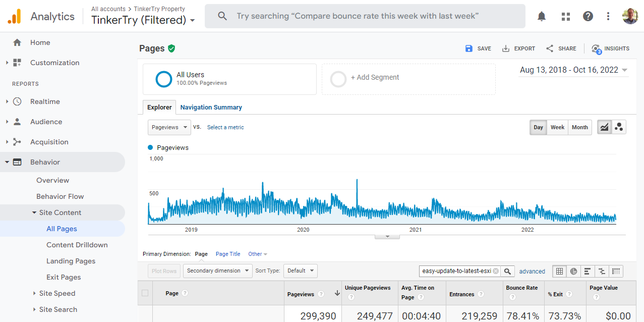Open the Sort Type Default dropdown

(x=301, y=271)
